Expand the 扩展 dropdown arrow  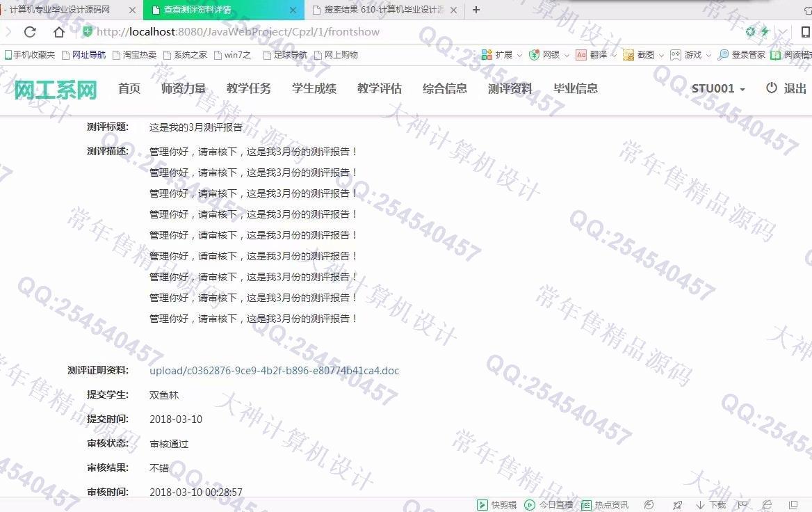pos(519,55)
